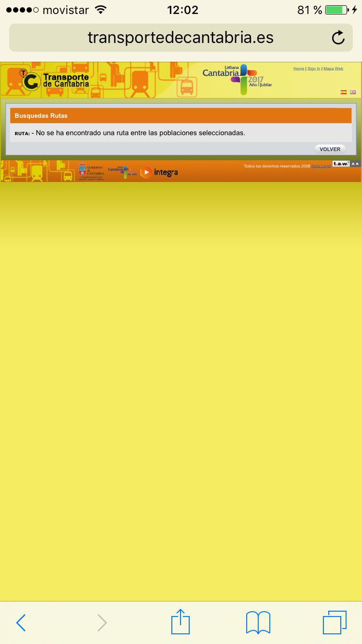This screenshot has height=644, width=362.
Task: Click the small Cantabria footer logo
Action: click(x=123, y=171)
